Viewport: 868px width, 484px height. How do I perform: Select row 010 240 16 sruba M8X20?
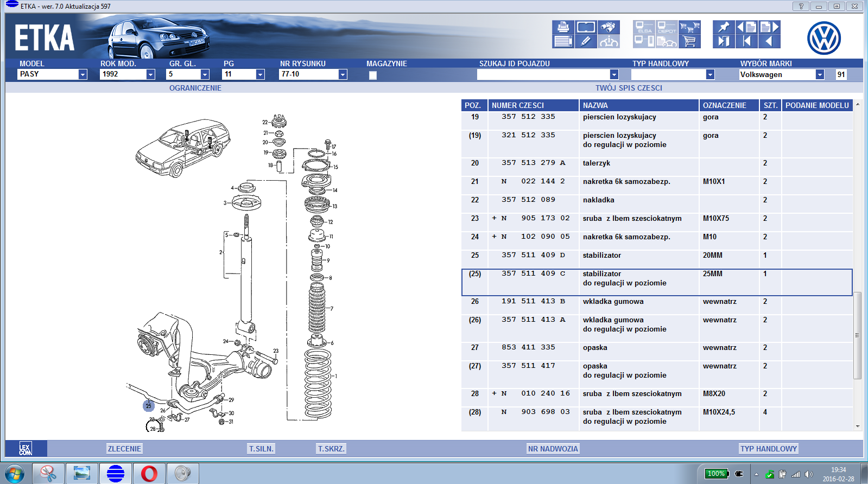pos(657,398)
